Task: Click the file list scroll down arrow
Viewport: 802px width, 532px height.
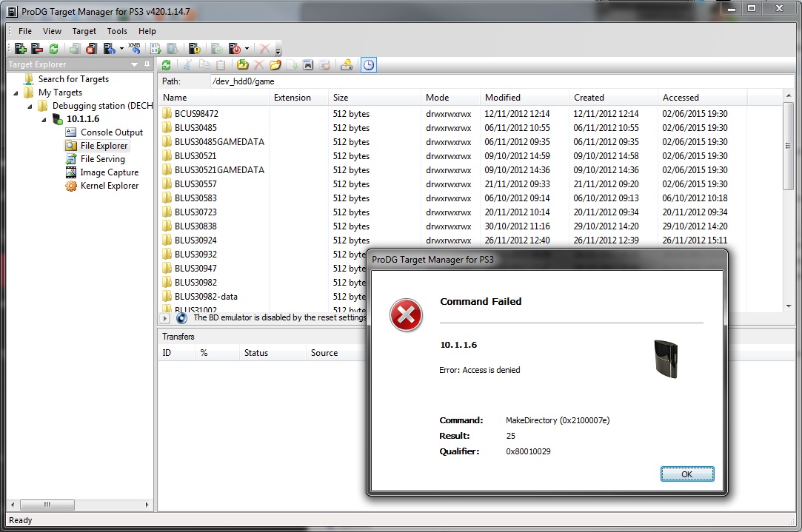Action: [x=788, y=306]
